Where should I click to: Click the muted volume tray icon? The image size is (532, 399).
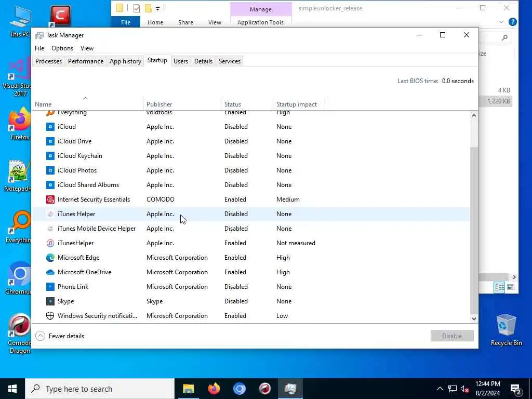tap(464, 389)
